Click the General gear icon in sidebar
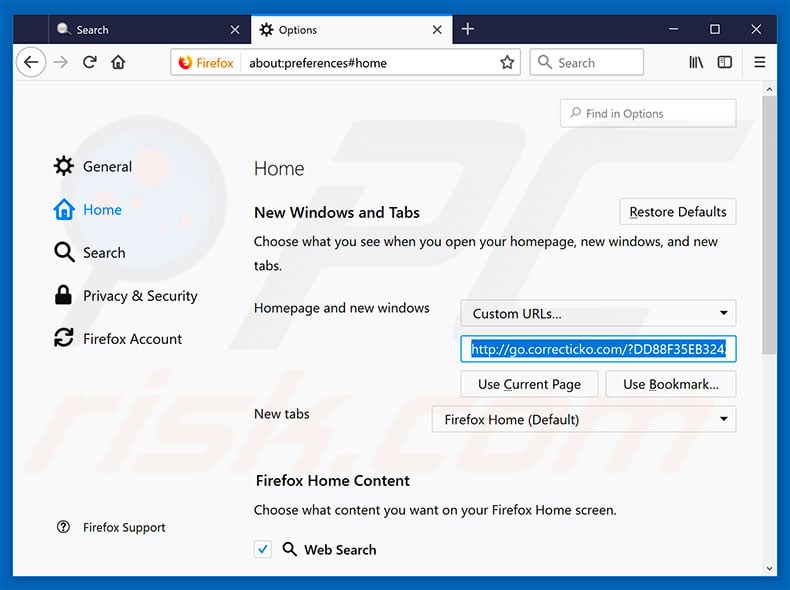The height and width of the screenshot is (590, 790). pos(63,166)
